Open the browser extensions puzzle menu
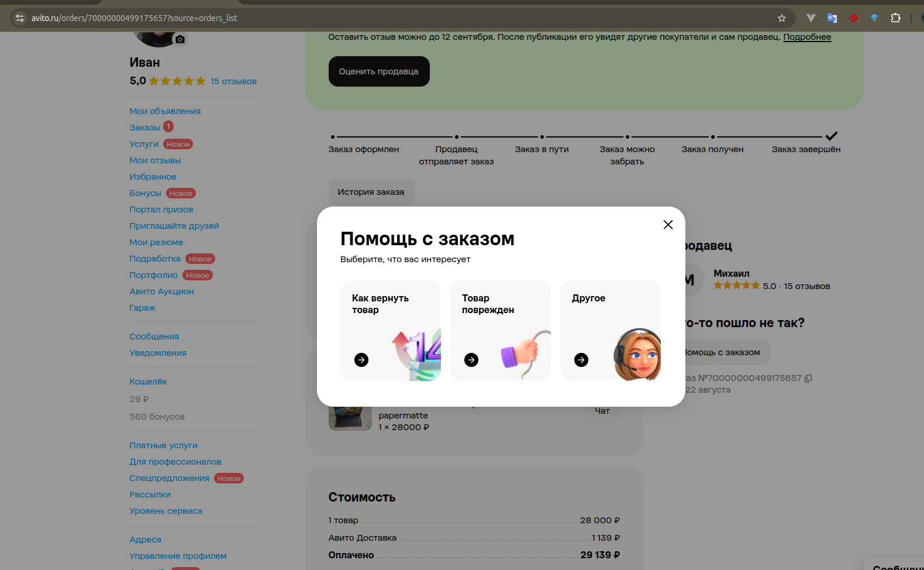 [x=895, y=18]
